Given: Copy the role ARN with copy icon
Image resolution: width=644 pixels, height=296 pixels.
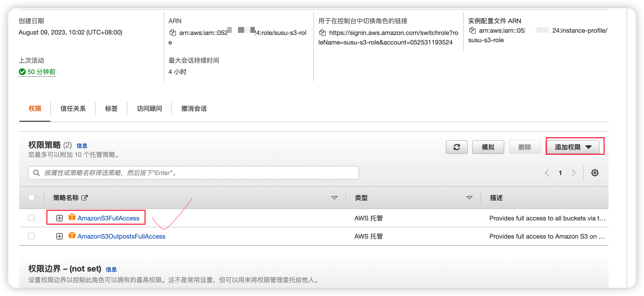Looking at the screenshot, I should pyautogui.click(x=172, y=32).
